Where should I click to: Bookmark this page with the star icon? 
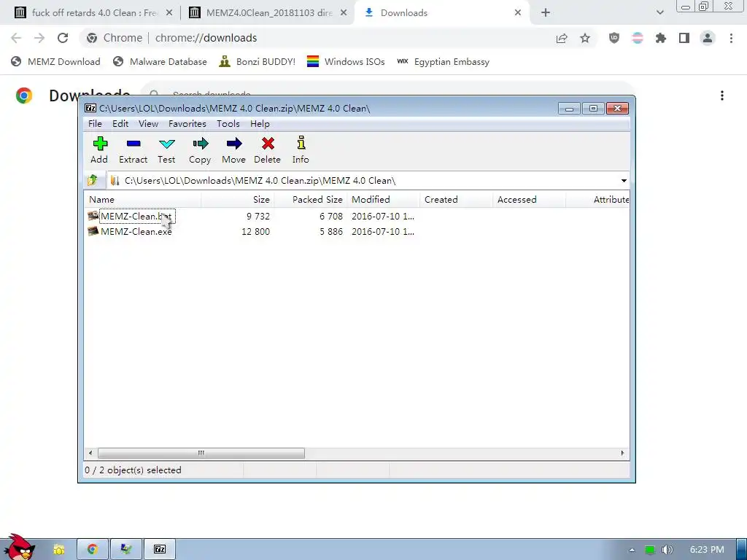pos(585,38)
